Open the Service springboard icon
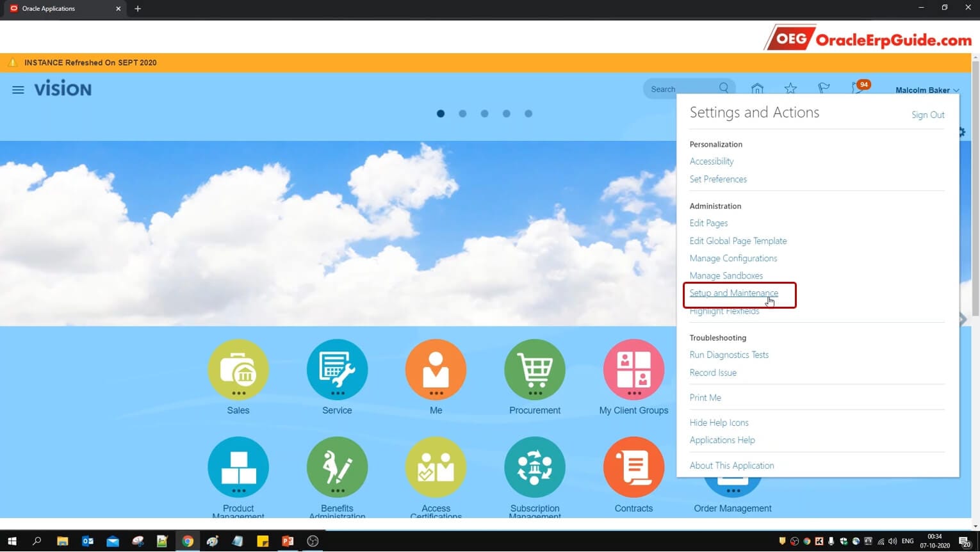This screenshot has width=980, height=552. click(x=337, y=369)
